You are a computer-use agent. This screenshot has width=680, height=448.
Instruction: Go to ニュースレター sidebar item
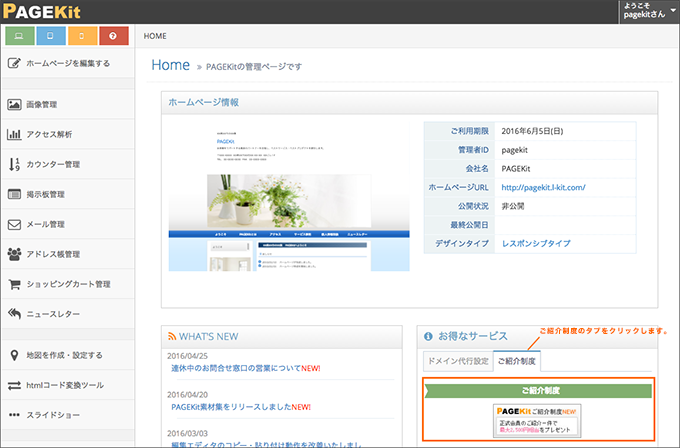[x=68, y=314]
